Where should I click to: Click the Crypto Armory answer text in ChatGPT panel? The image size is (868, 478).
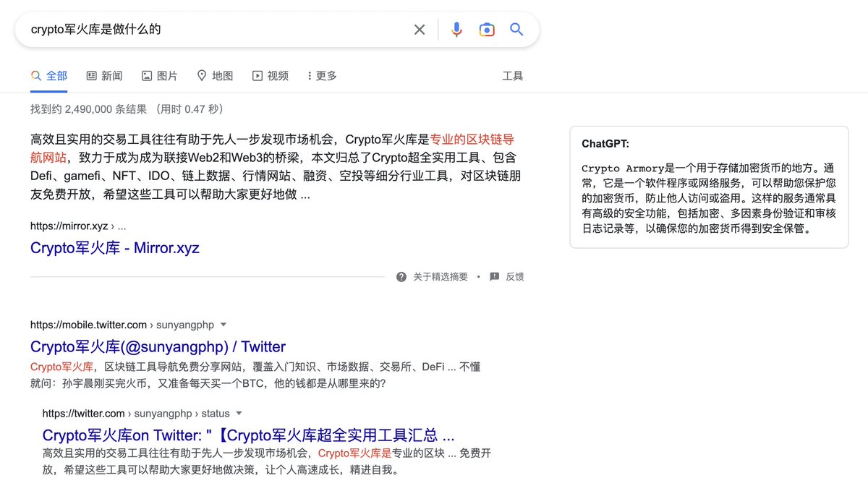(x=709, y=199)
